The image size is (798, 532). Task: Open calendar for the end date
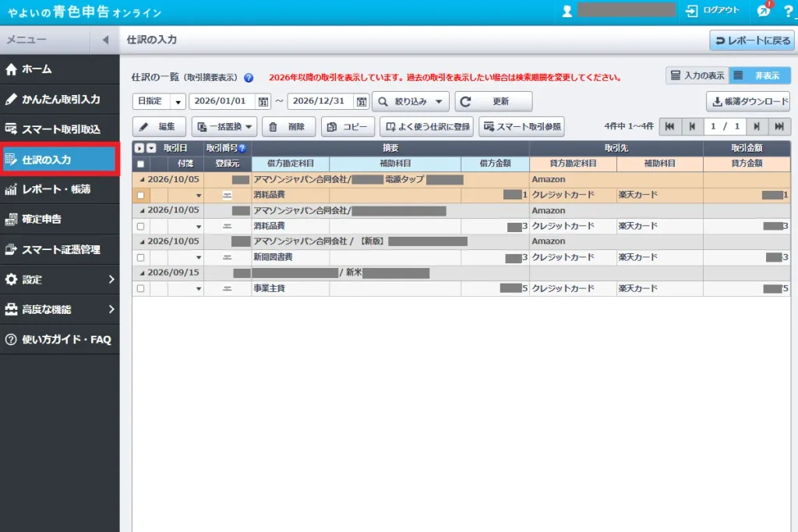pyautogui.click(x=362, y=102)
